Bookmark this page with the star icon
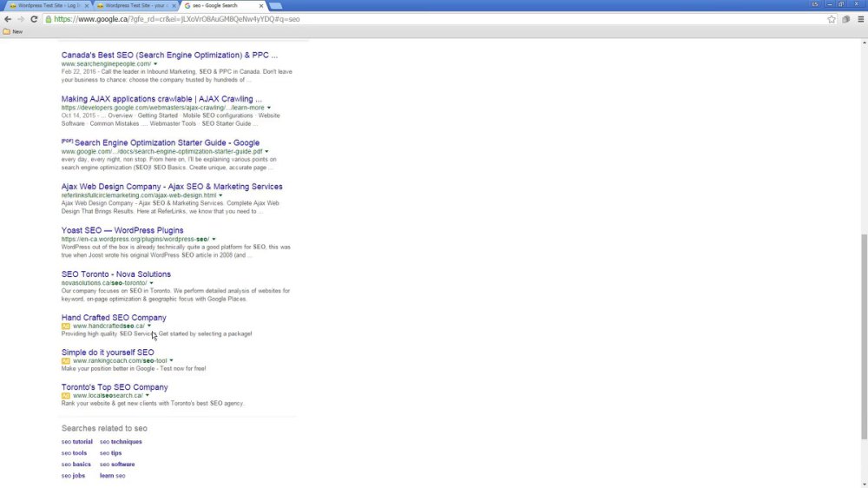 (832, 19)
